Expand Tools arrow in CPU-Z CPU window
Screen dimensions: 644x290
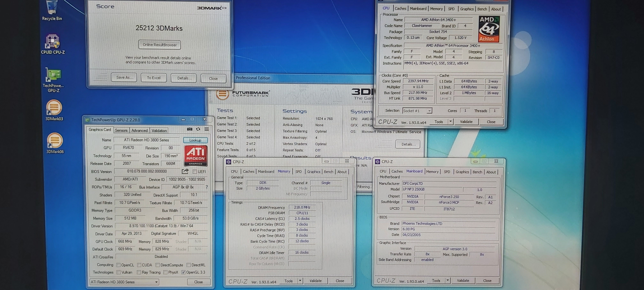pyautogui.click(x=451, y=122)
